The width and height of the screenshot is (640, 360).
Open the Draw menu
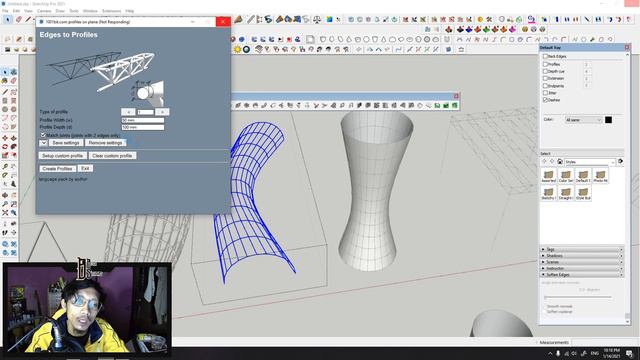[x=60, y=11]
